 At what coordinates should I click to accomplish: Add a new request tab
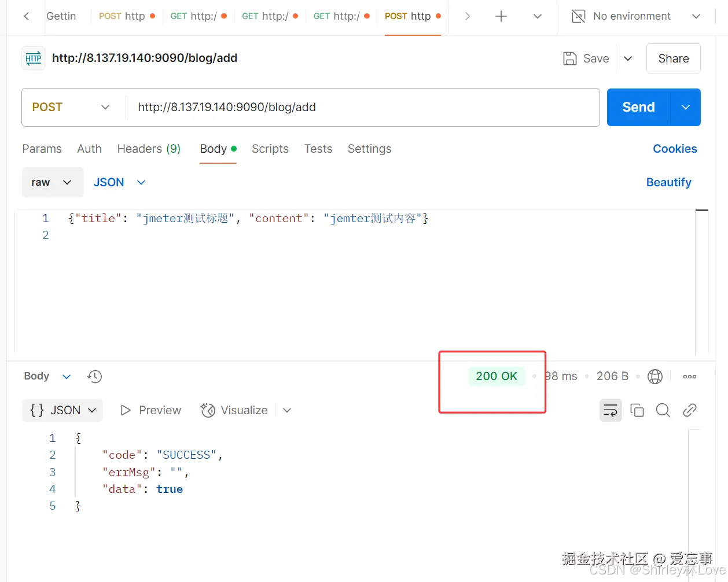[501, 16]
